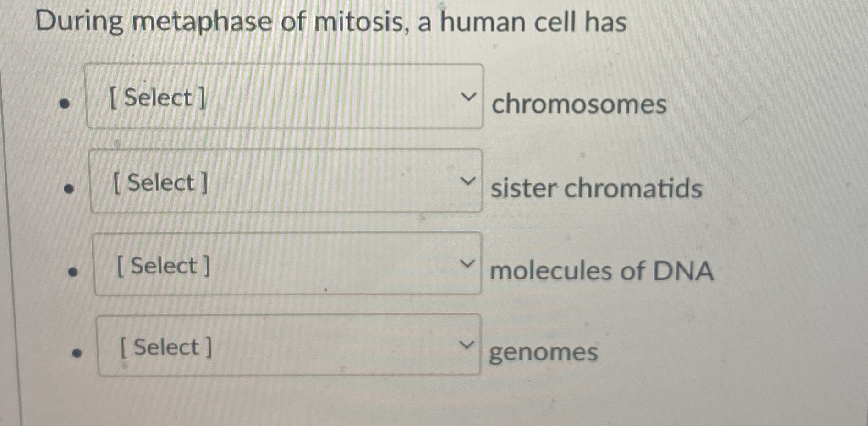Select the fourth [Select] placeholder text

(166, 348)
